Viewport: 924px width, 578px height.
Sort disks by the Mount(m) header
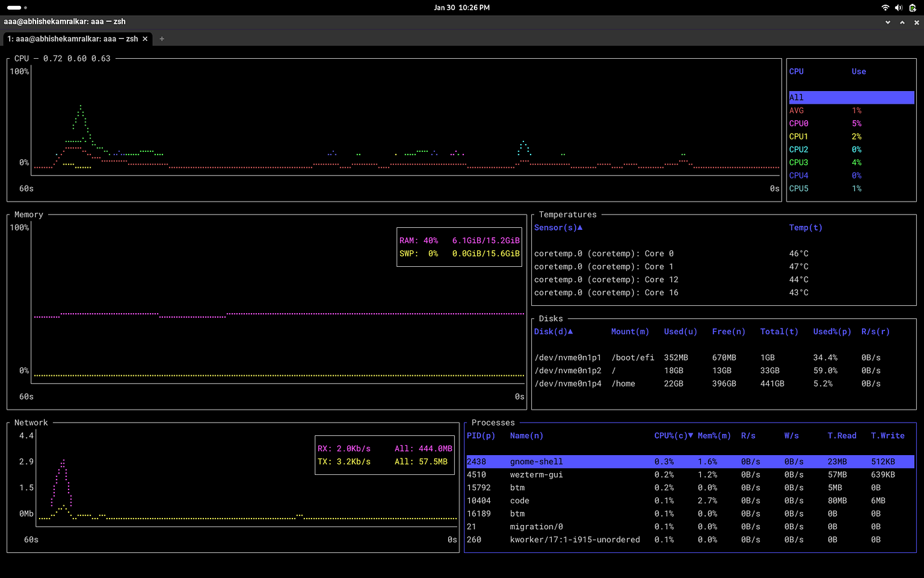(630, 332)
